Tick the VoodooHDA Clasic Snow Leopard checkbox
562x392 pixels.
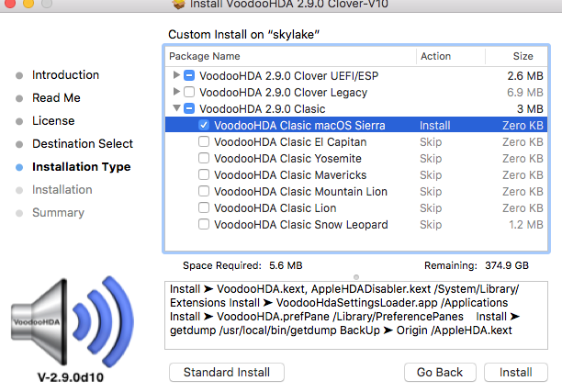(x=204, y=225)
